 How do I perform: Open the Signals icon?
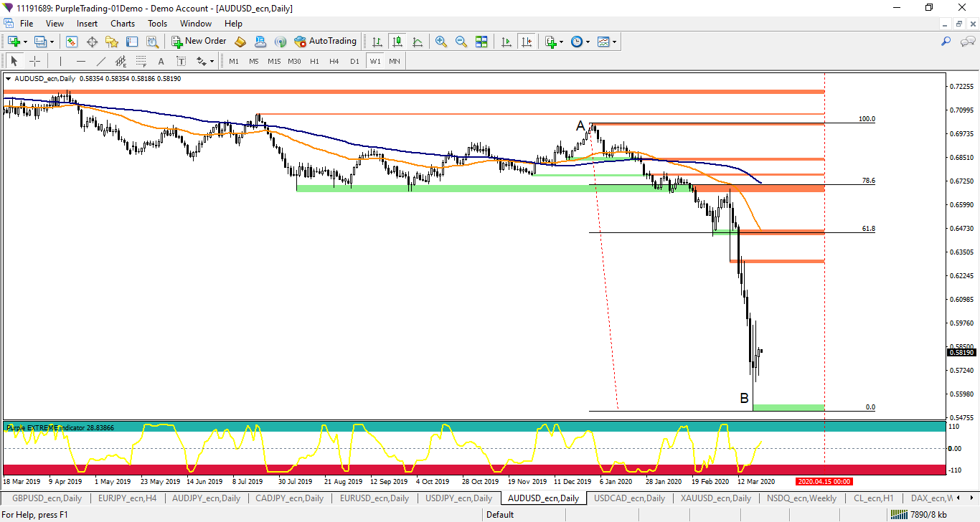281,42
